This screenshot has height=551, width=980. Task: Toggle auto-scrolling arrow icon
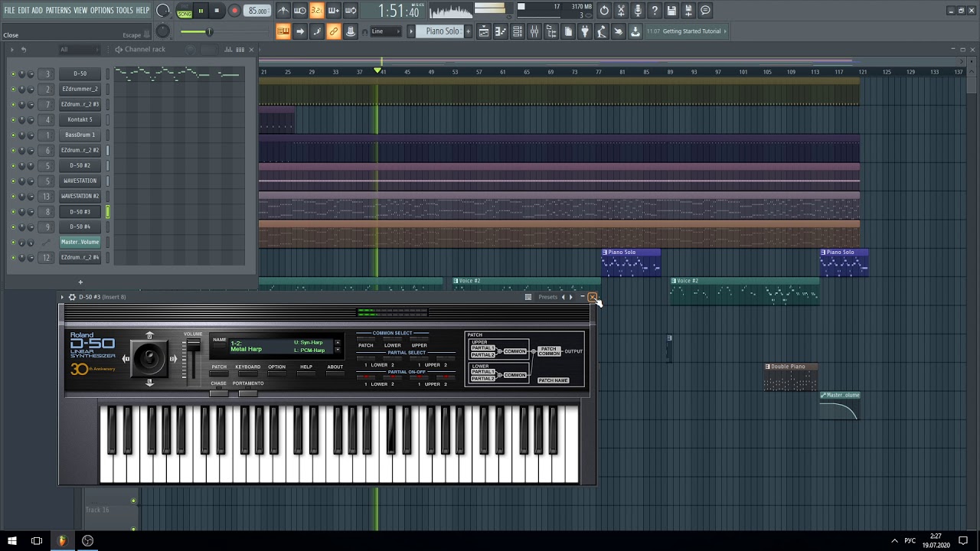(x=300, y=31)
